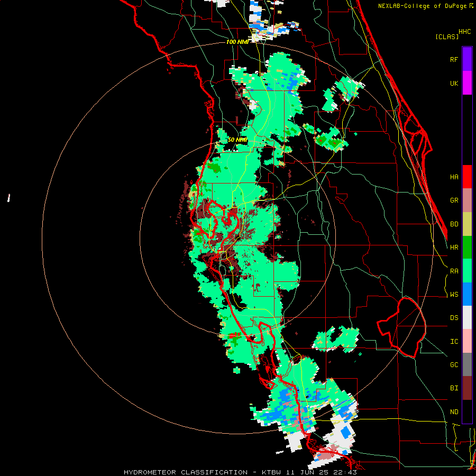Click the IC legend label
Viewport: 476px width, 476px height.
(x=454, y=342)
